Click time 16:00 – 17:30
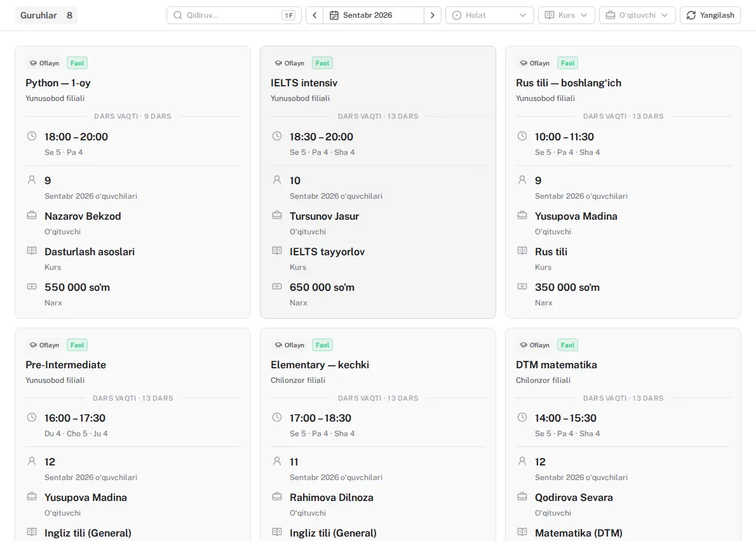756x541 pixels. [x=75, y=418]
